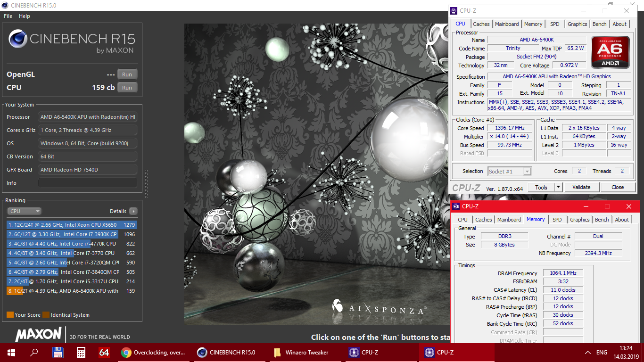Viewport: 644px width, 362px height.
Task: Select AMD A6-5400K ranking entry
Action: (72, 291)
